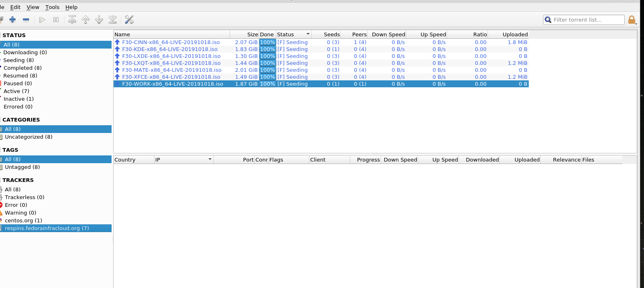Click the lock UI padlock icon
This screenshot has width=644, height=288.
632,20
